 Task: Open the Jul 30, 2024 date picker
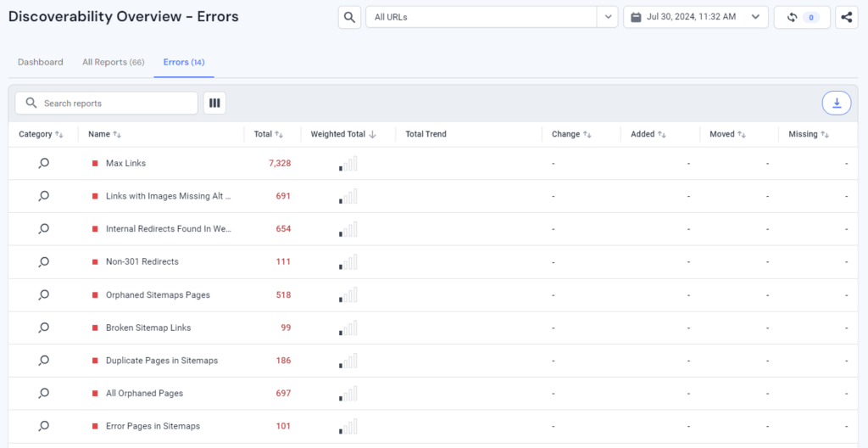[x=695, y=17]
